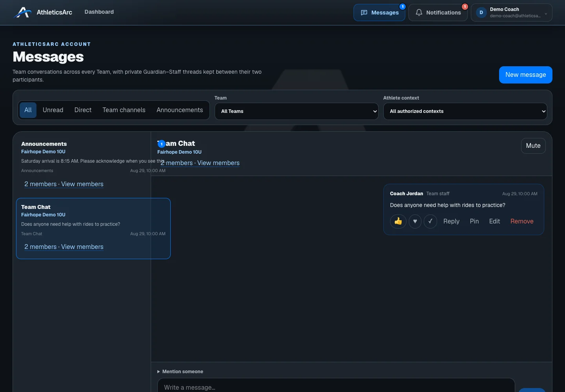This screenshot has width=565, height=392.
Task: Switch to the Announcements filter tab
Action: coord(180,110)
